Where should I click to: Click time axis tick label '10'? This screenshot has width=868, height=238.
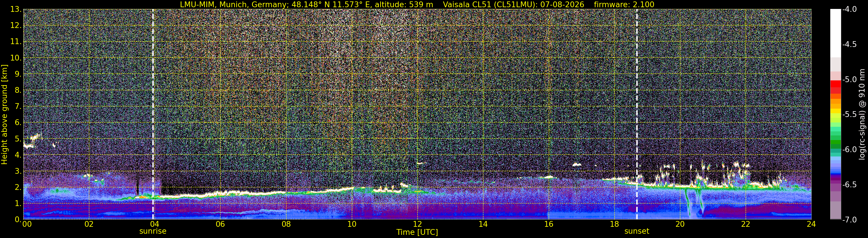[352, 224]
